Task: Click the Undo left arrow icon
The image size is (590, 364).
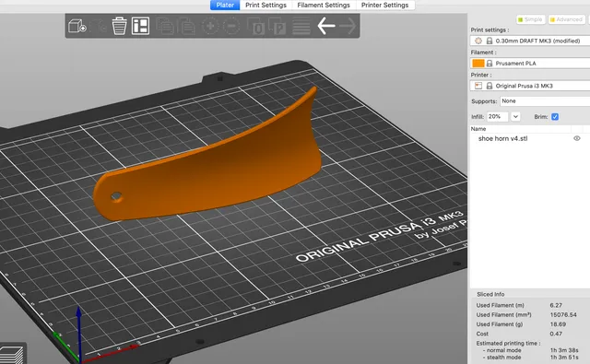Action: click(x=326, y=26)
